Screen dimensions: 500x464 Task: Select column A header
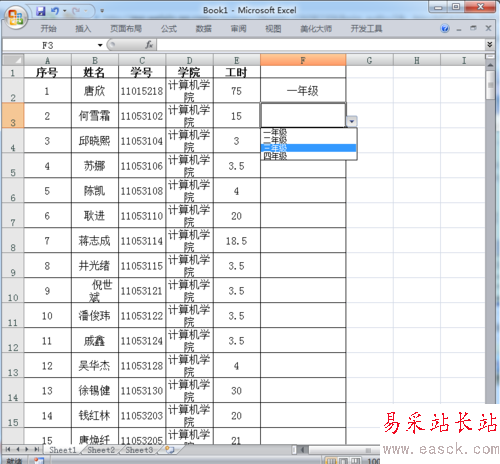pyautogui.click(x=47, y=60)
